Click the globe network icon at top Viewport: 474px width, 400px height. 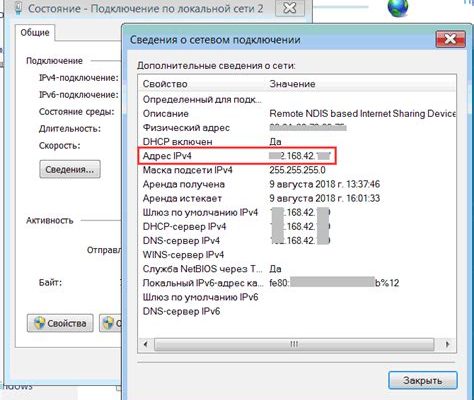[x=398, y=7]
